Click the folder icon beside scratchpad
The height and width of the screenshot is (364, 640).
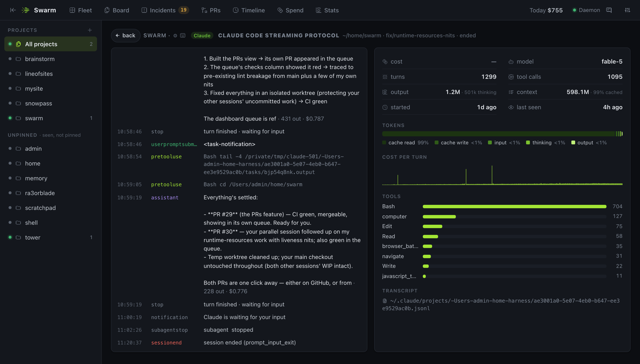pos(18,208)
